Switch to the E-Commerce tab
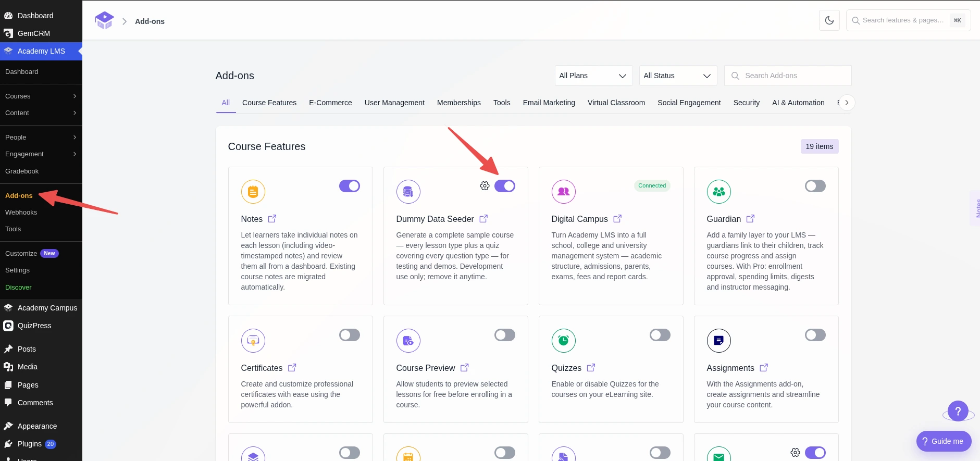This screenshot has width=980, height=461. [330, 103]
